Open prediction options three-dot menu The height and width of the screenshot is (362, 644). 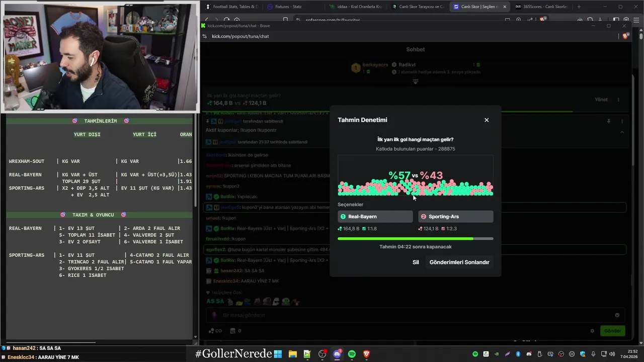[618, 100]
